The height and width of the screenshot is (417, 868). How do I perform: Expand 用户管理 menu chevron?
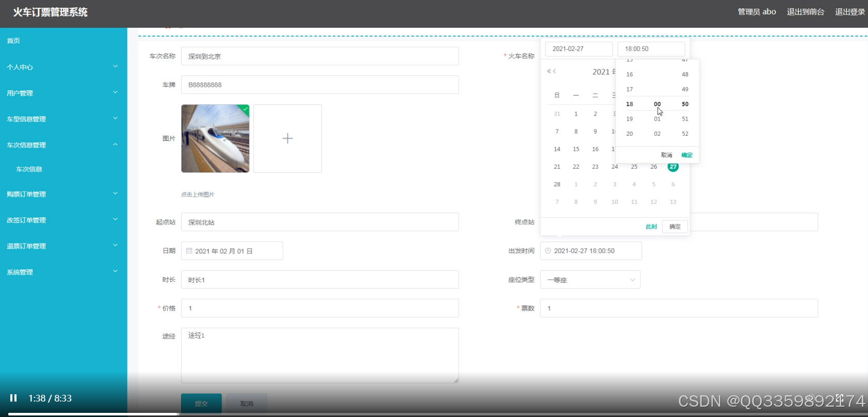click(x=116, y=92)
